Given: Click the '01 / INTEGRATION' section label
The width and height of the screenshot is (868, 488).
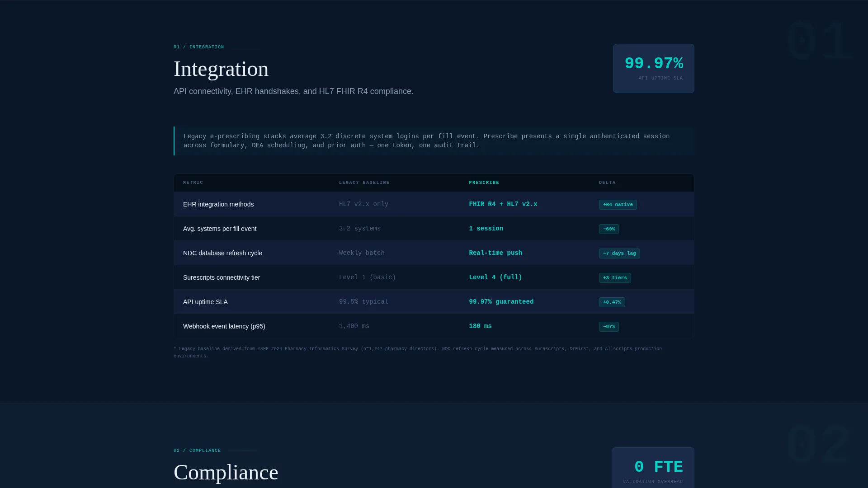Looking at the screenshot, I should pos(199,47).
